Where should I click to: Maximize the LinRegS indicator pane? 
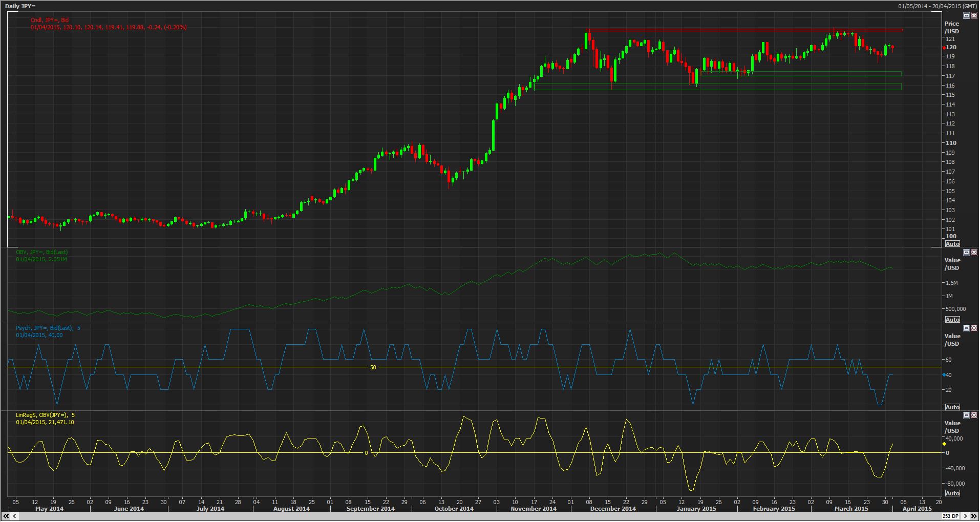pos(966,415)
